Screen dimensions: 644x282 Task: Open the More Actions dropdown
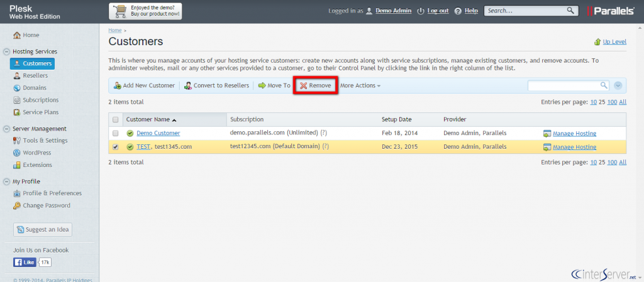pyautogui.click(x=360, y=85)
